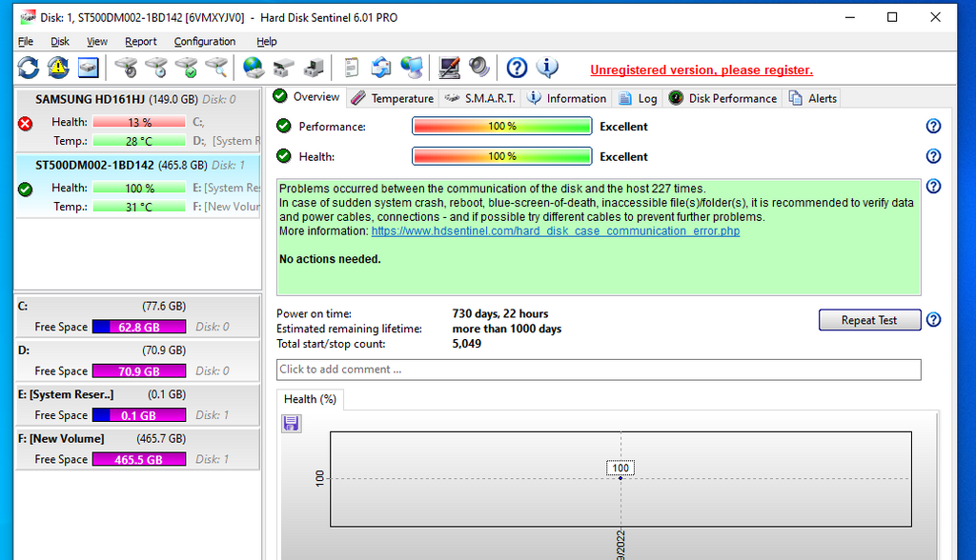Click the yellow warning refresh toolbar icon
This screenshot has width=976, height=560.
click(59, 68)
